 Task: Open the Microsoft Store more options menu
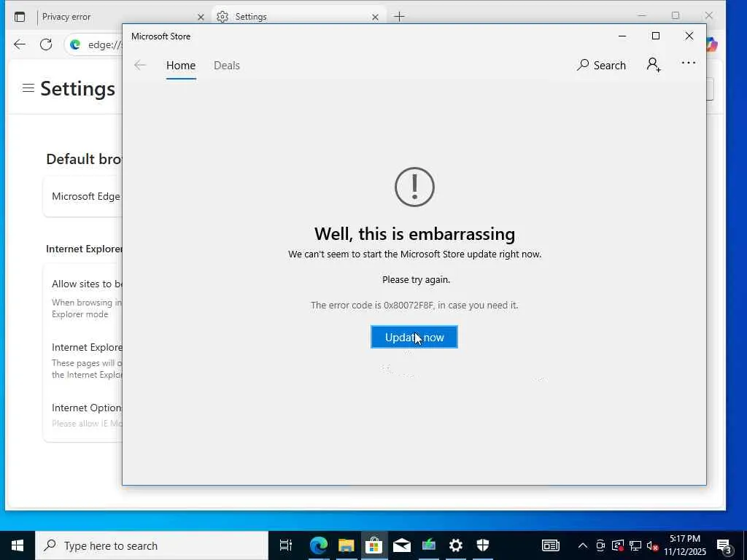click(689, 63)
